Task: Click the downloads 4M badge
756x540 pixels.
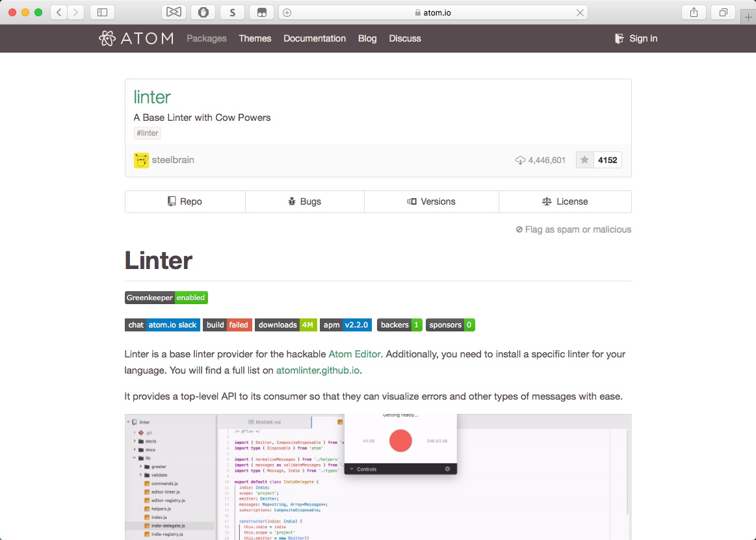Action: tap(286, 325)
